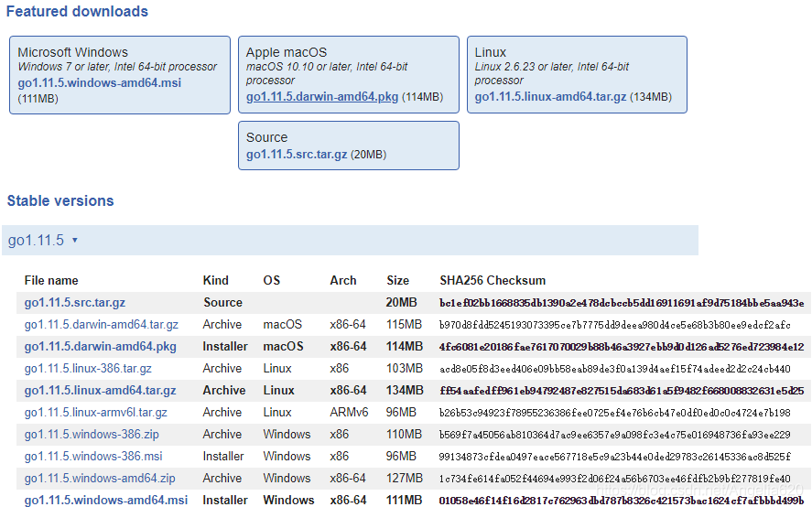Click 103MB size in linux-386 row
812x507 pixels.
pyautogui.click(x=405, y=369)
